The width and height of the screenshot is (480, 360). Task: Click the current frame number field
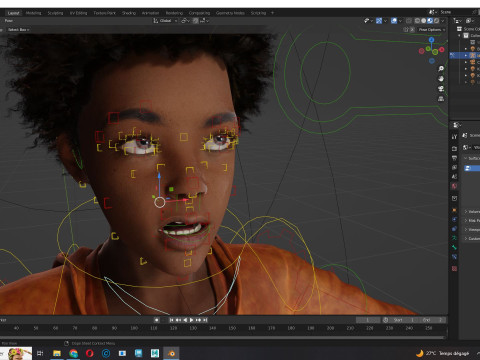(368, 320)
